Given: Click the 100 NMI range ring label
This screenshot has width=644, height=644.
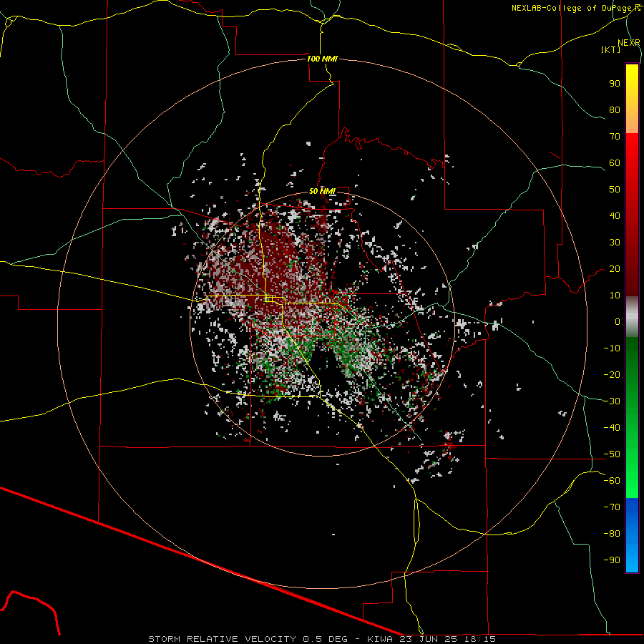Looking at the screenshot, I should click(322, 59).
